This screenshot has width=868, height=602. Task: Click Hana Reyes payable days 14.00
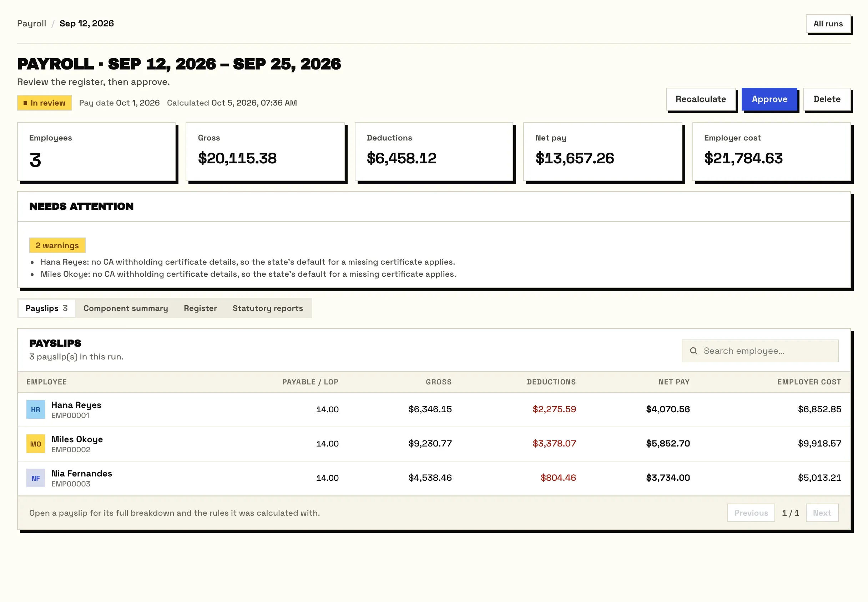[327, 410]
